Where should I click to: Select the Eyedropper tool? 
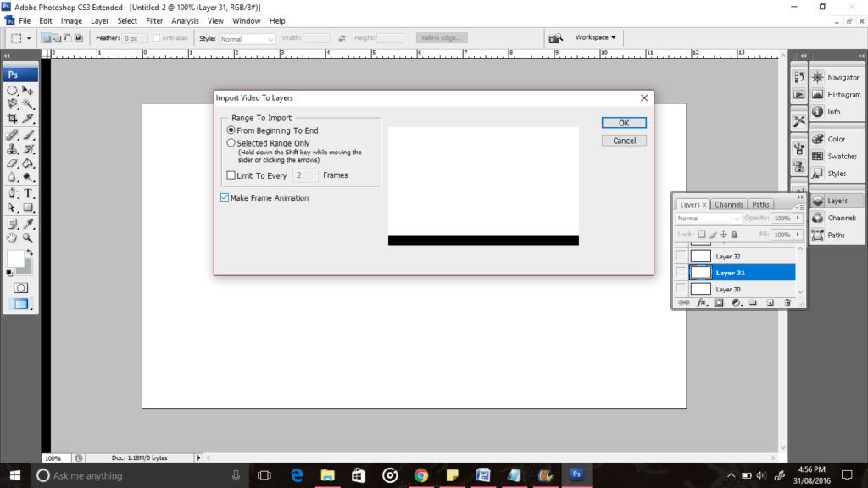point(28,224)
